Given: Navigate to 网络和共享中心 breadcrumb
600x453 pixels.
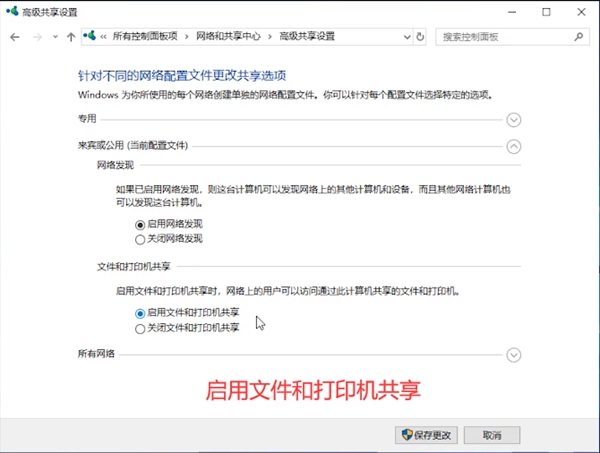Looking at the screenshot, I should (228, 37).
